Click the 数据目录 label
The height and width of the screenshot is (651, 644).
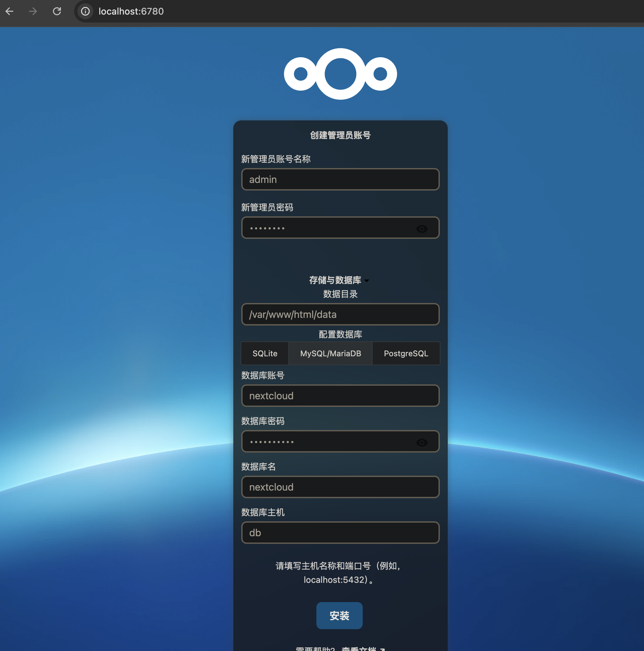click(340, 294)
